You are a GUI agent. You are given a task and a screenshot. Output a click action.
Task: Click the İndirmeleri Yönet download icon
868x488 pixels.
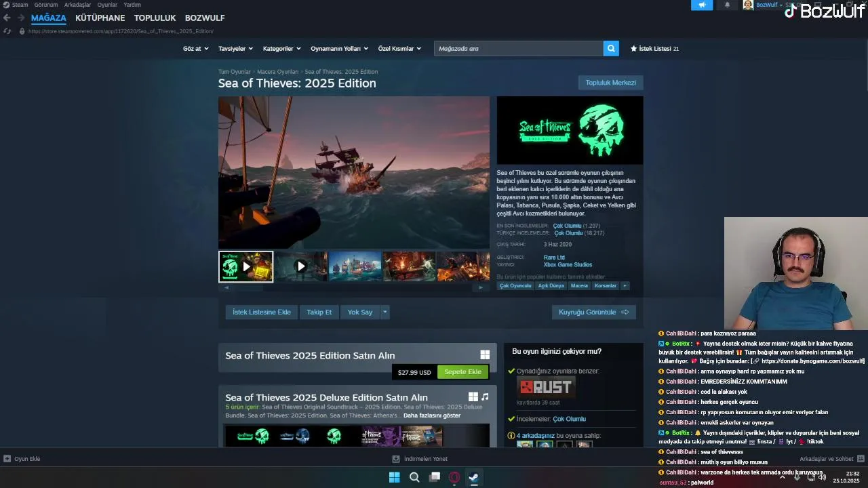pyautogui.click(x=396, y=459)
